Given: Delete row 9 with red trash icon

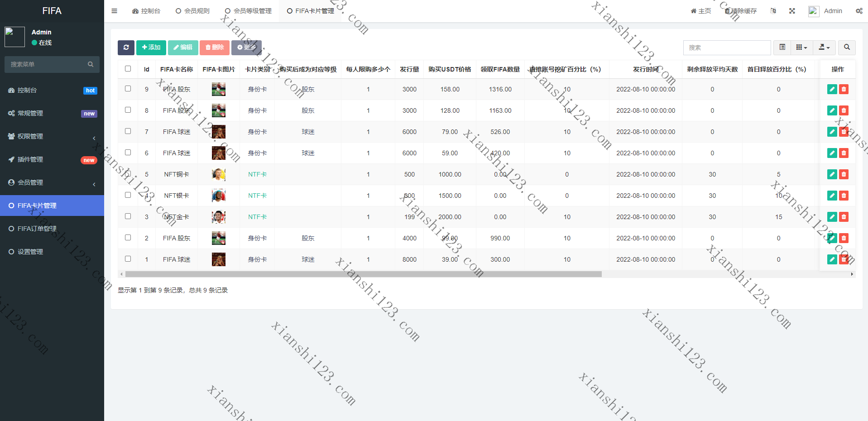Looking at the screenshot, I should (844, 89).
